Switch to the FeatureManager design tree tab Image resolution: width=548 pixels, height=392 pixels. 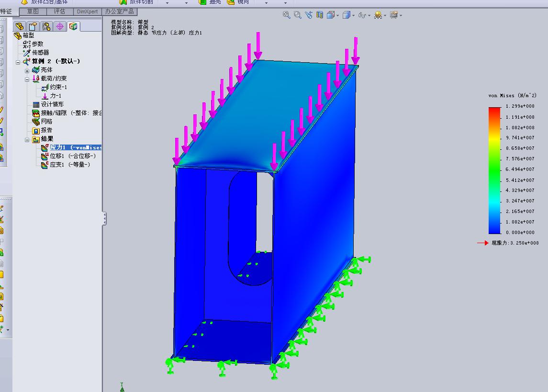(20, 26)
